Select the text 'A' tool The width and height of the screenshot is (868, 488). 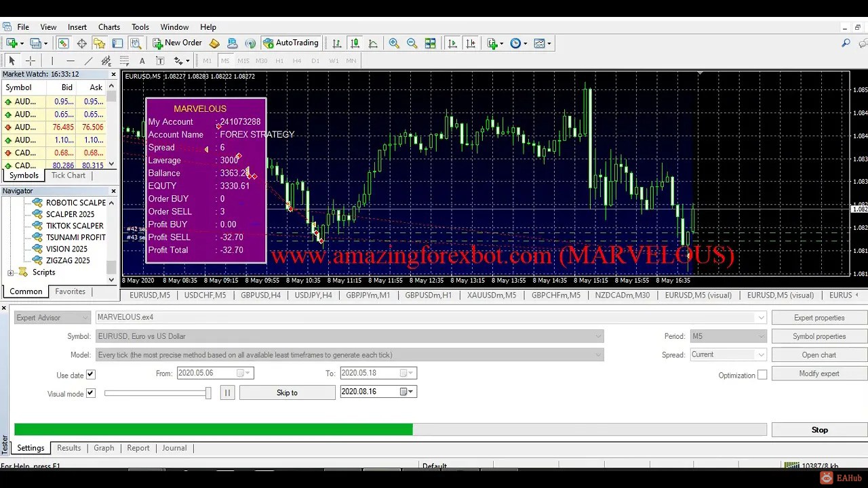(x=142, y=61)
